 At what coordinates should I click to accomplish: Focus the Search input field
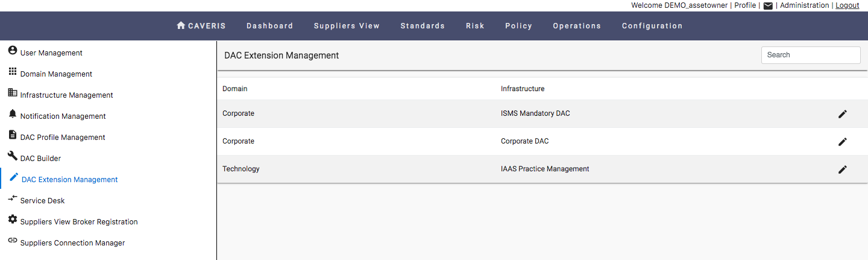(811, 55)
